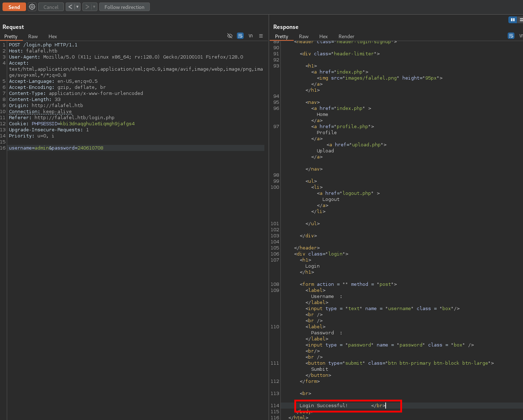Toggle word wrap in the Request editor

[240, 36]
